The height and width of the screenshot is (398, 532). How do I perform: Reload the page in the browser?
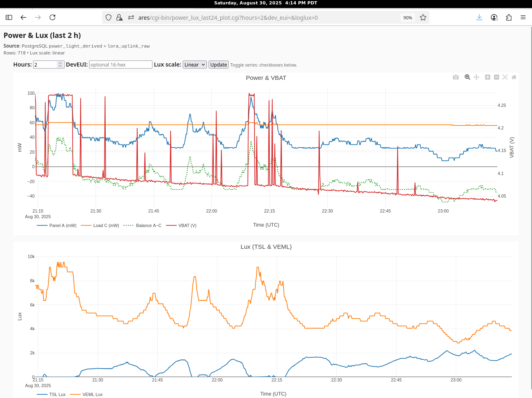tap(52, 17)
